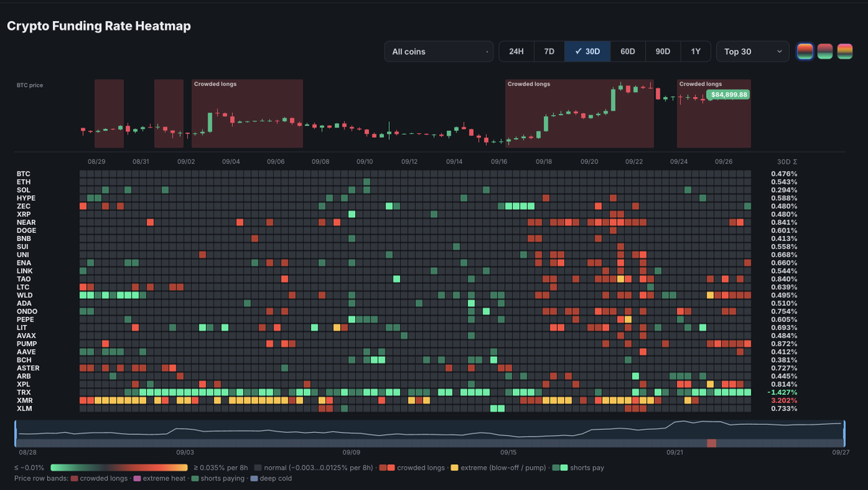Click the funding rate gradient legend bar
The height and width of the screenshot is (490, 868).
120,468
